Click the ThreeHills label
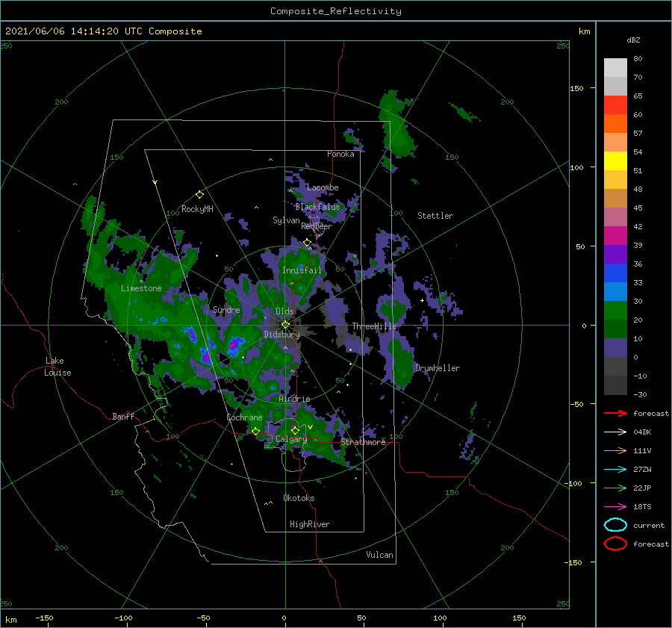 coord(374,326)
